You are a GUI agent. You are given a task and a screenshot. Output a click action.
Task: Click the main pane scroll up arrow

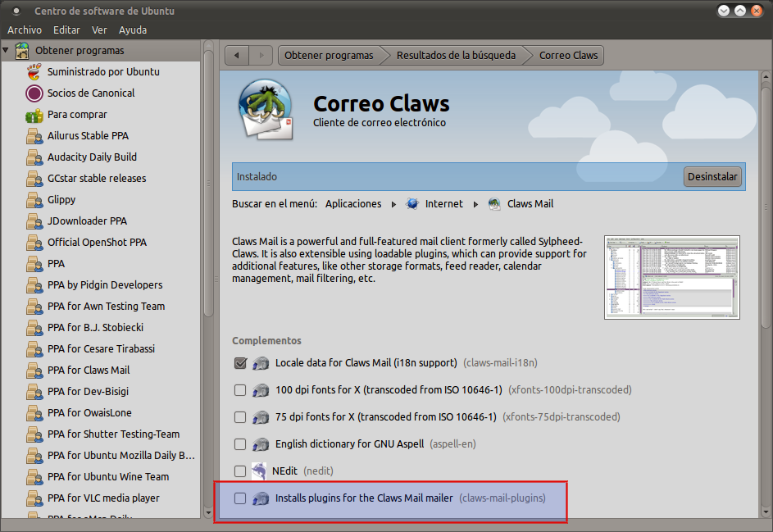click(x=766, y=77)
